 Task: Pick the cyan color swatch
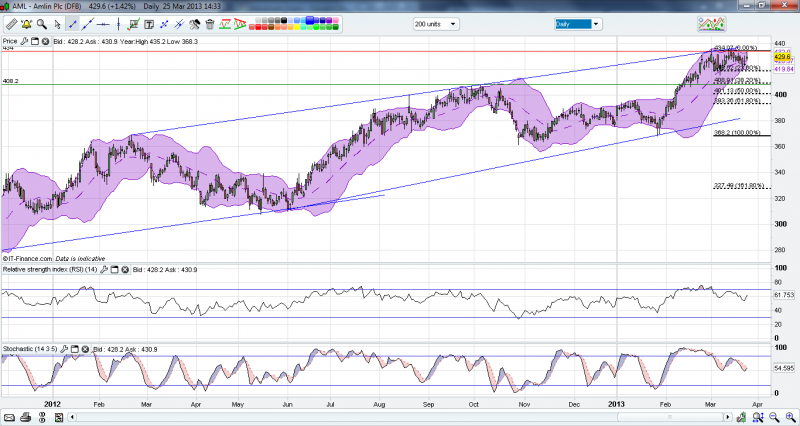point(304,27)
